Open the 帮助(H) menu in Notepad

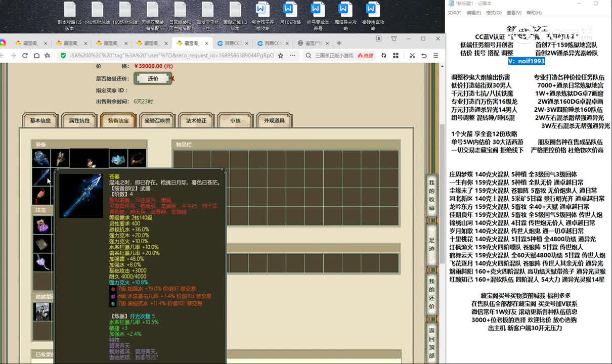click(x=534, y=13)
